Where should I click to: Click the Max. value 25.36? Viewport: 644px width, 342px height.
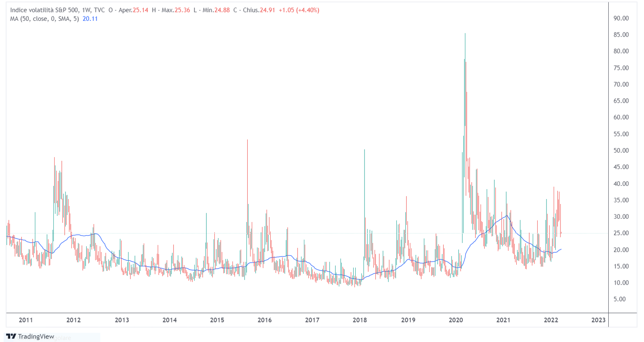[x=182, y=10]
